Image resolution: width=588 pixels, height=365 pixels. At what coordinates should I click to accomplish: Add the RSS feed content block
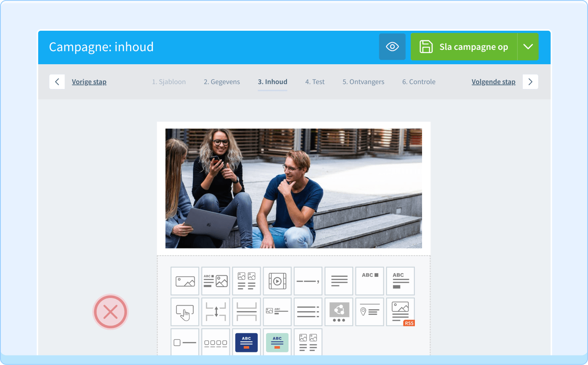pyautogui.click(x=400, y=312)
